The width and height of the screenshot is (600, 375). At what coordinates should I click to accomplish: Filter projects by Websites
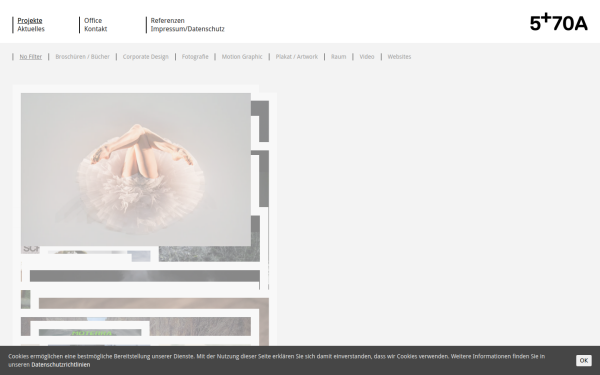[399, 57]
